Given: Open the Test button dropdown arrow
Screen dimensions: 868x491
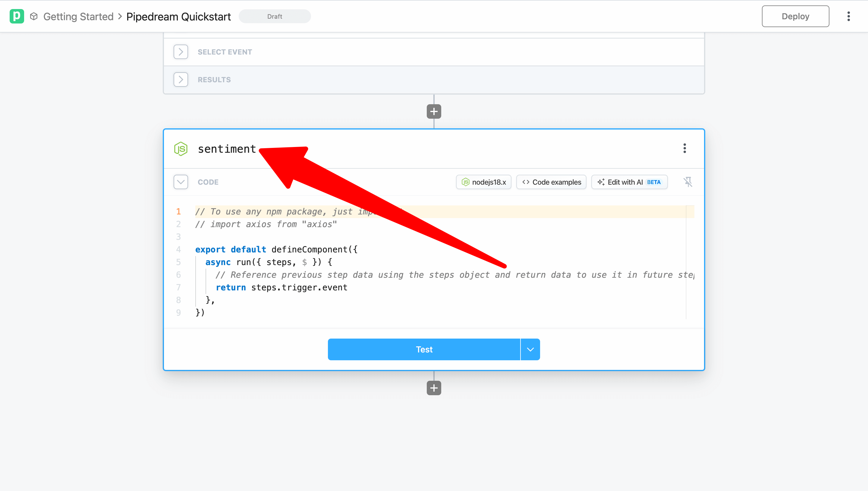Looking at the screenshot, I should tap(530, 349).
